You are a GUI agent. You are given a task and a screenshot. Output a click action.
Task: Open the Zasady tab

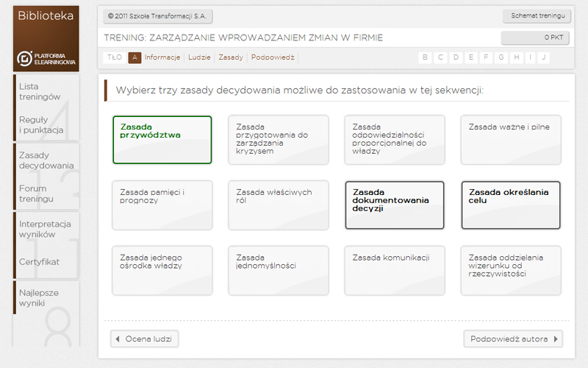coord(231,57)
